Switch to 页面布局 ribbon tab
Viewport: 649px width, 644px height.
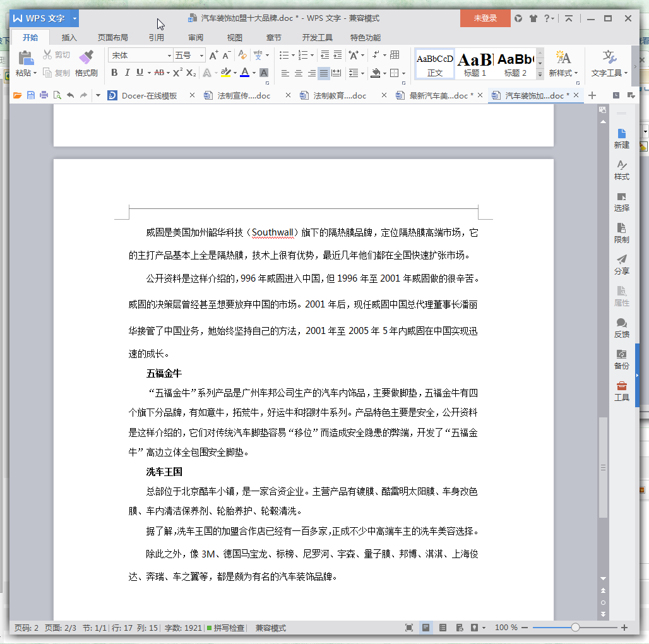112,38
